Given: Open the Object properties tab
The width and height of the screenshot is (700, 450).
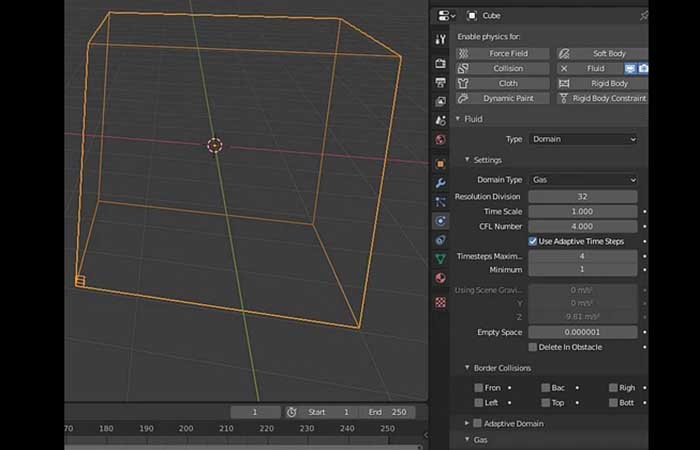Looking at the screenshot, I should tap(441, 164).
